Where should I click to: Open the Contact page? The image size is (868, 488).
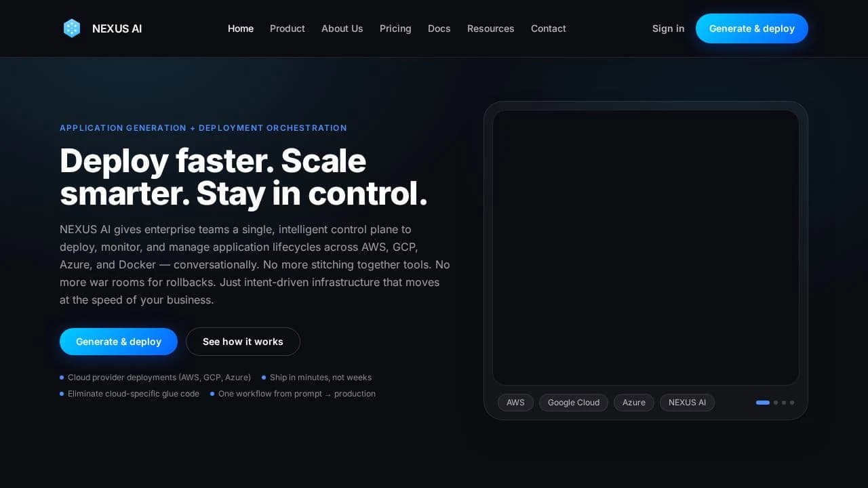(548, 28)
